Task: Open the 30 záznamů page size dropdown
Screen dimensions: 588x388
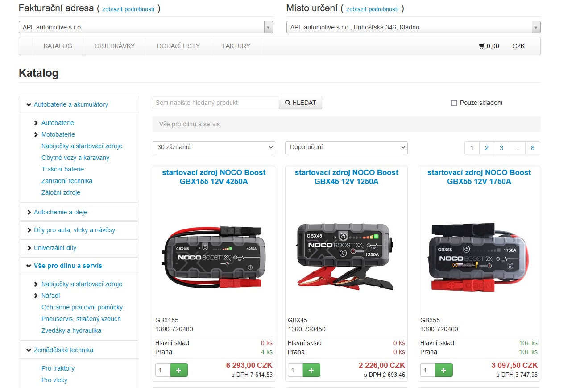Action: 214,147
